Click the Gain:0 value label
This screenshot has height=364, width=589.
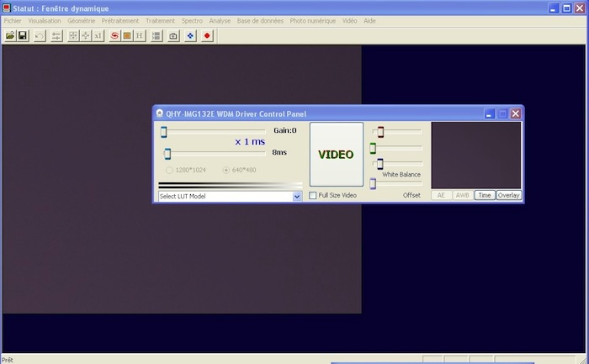pyautogui.click(x=285, y=130)
